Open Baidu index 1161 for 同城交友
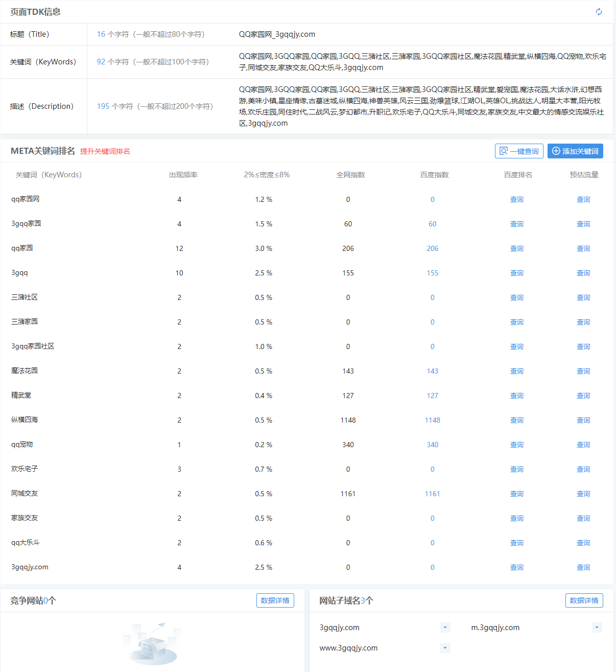This screenshot has height=672, width=616. 433,494
